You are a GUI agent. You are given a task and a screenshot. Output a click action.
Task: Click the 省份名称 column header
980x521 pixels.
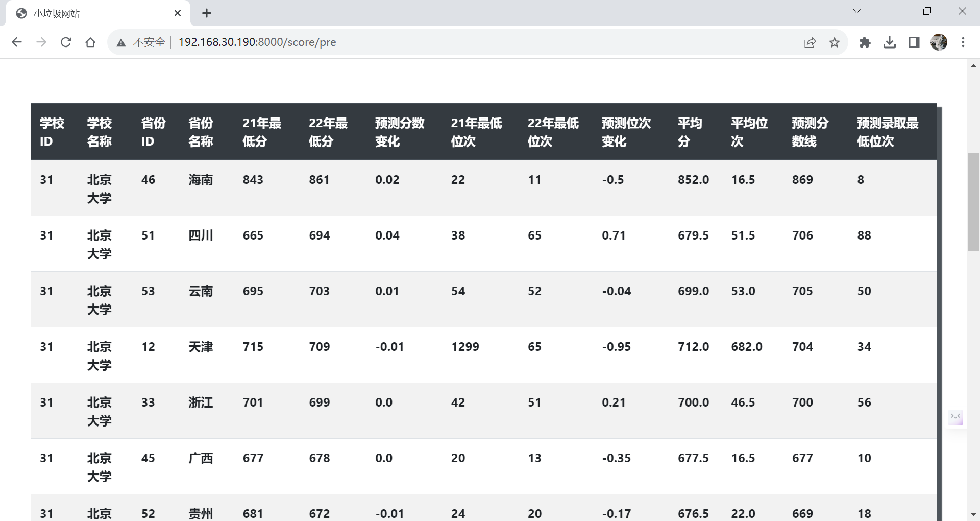(x=201, y=132)
